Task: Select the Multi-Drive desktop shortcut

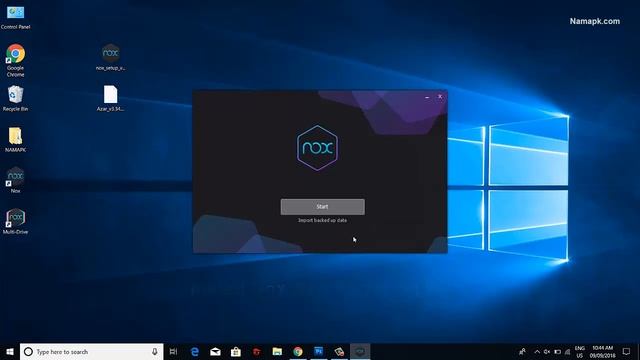Action: pyautogui.click(x=16, y=221)
